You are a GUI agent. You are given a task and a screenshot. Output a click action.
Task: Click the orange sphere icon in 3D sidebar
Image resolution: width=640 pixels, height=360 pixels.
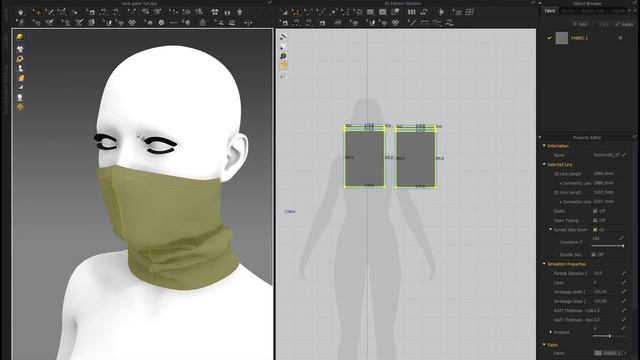pos(20,107)
